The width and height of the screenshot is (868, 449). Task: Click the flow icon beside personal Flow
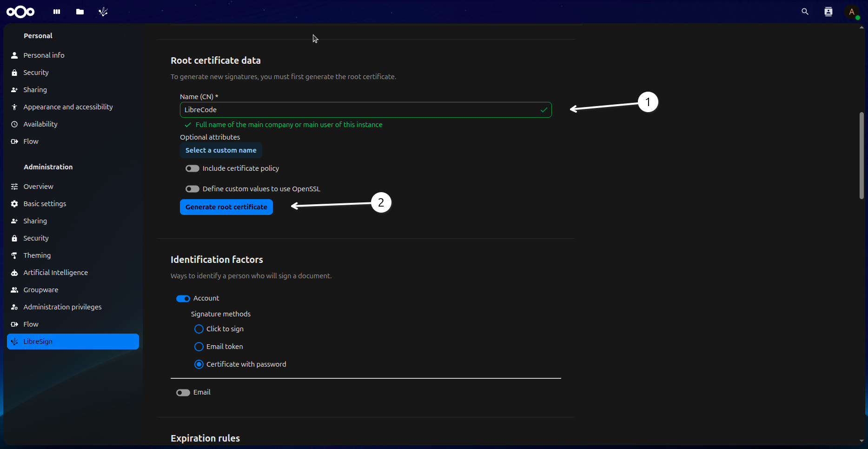point(14,141)
